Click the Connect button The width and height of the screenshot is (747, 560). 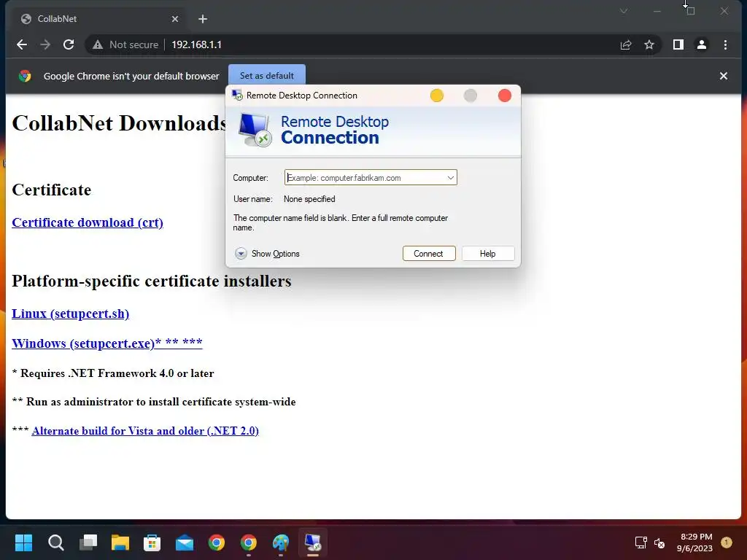(x=429, y=254)
